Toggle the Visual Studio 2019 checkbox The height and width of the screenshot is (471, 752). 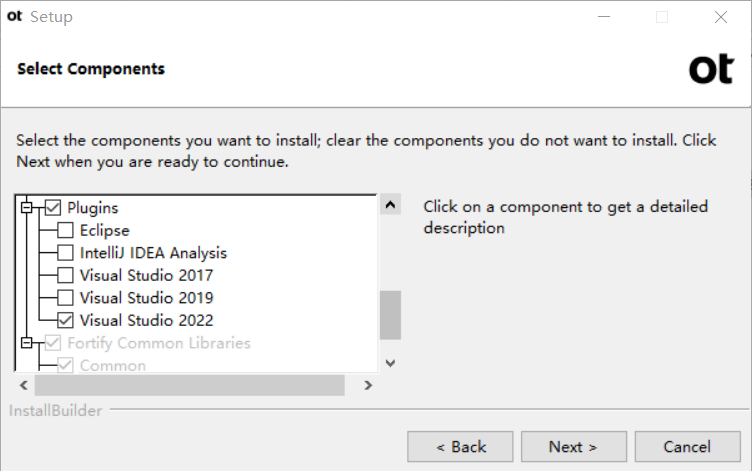coord(65,298)
